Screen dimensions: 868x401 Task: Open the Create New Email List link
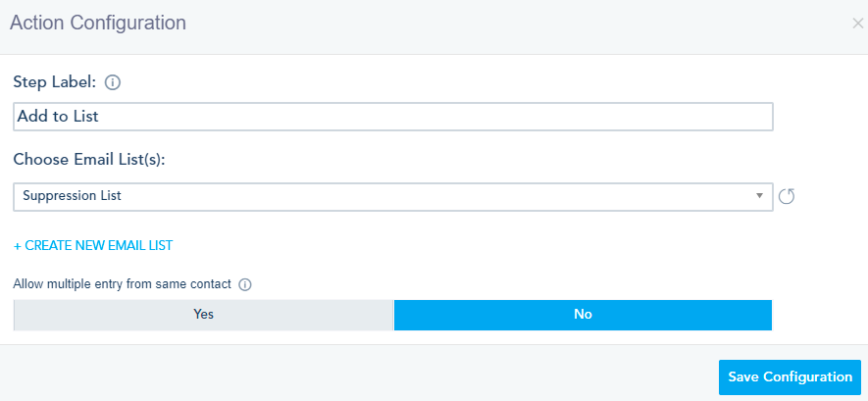pyautogui.click(x=98, y=245)
